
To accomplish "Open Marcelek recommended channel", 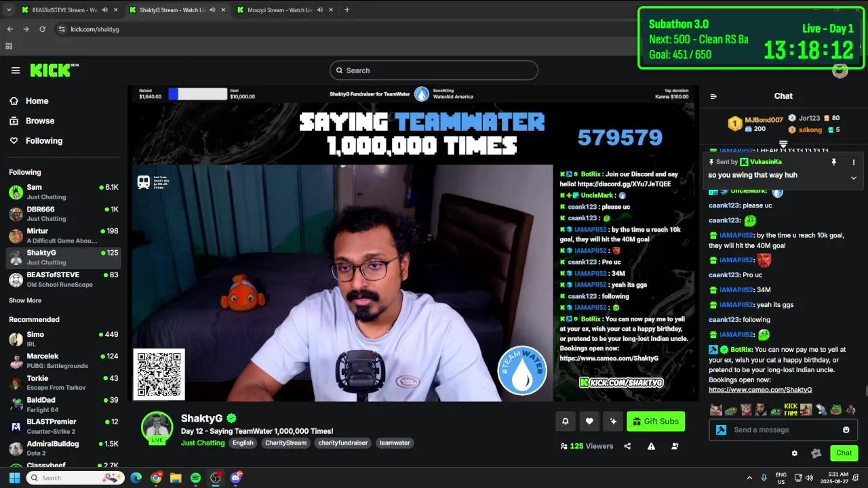I will [x=64, y=361].
